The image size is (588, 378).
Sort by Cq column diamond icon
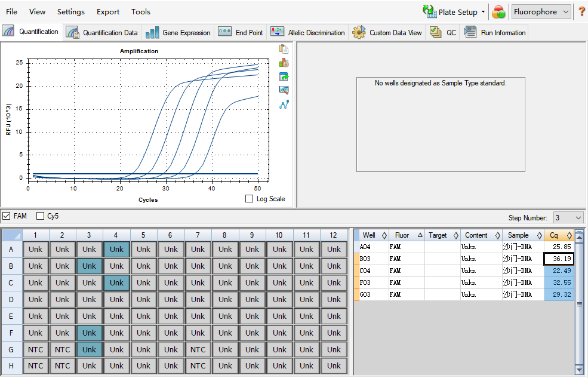(x=569, y=235)
